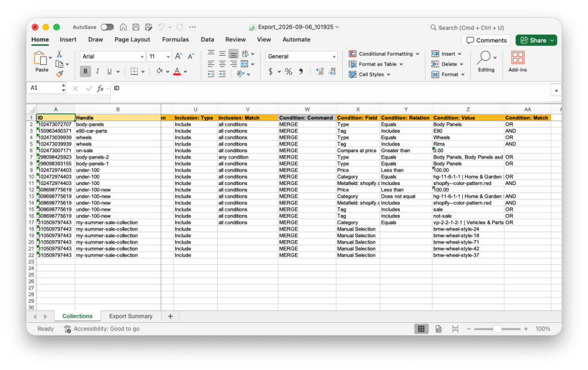
Task: Open the Page Layout ribbon tab
Action: [x=132, y=40]
